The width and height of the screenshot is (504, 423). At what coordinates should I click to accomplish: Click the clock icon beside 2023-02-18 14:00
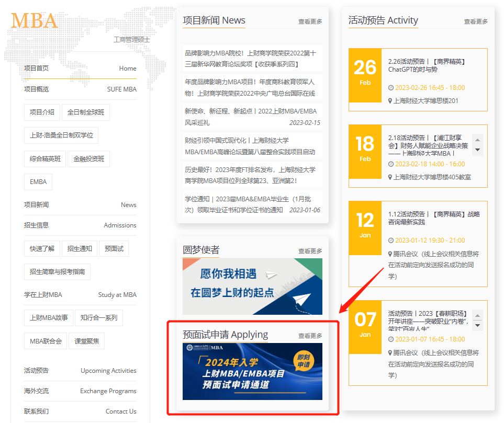click(391, 164)
